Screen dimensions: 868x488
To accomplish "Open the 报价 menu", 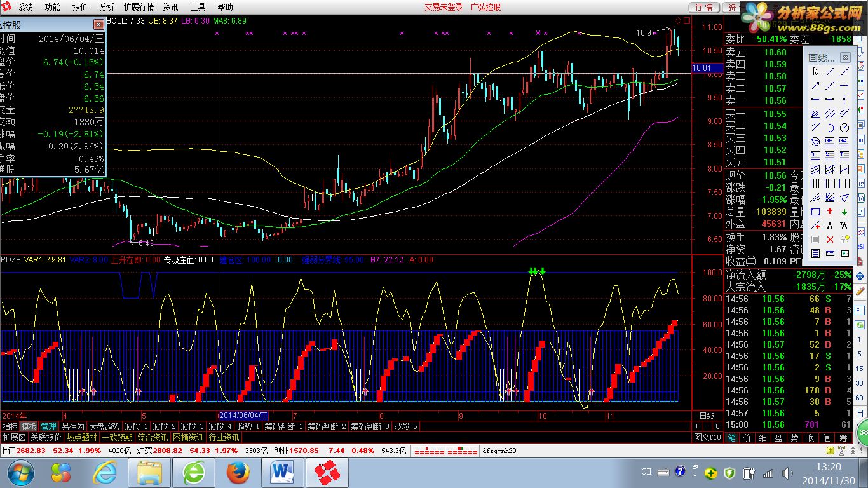I will coord(80,7).
